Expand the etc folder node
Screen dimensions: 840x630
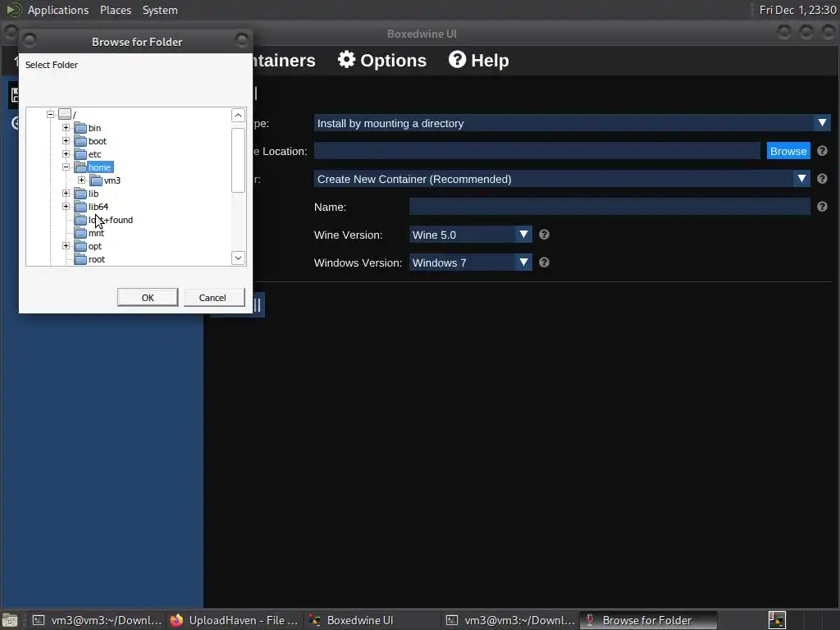[x=66, y=153]
